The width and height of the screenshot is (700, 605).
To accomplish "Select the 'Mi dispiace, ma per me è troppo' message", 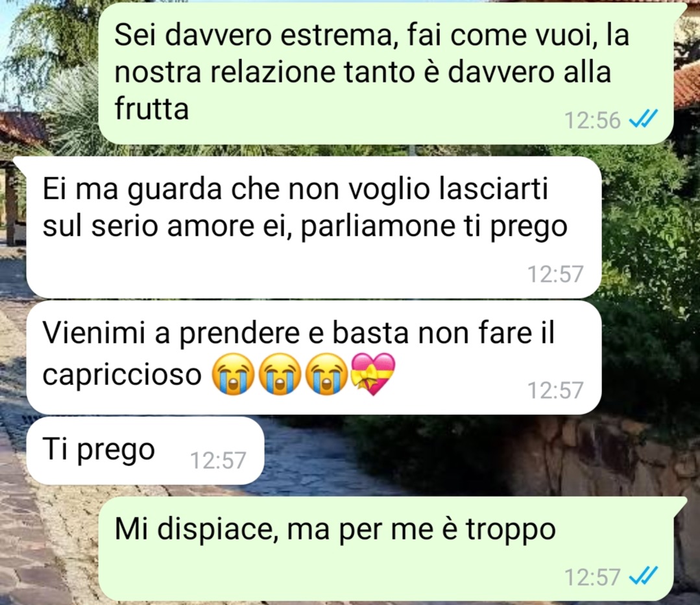I will tap(385, 549).
